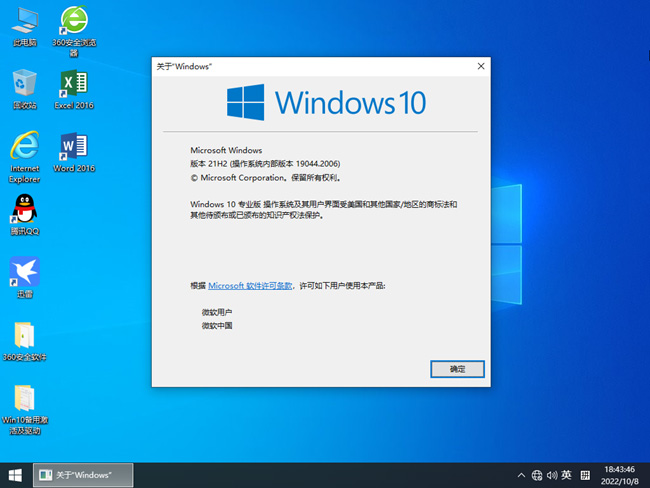Open the Windows Start menu
This screenshot has height=488, width=650.
click(x=15, y=475)
